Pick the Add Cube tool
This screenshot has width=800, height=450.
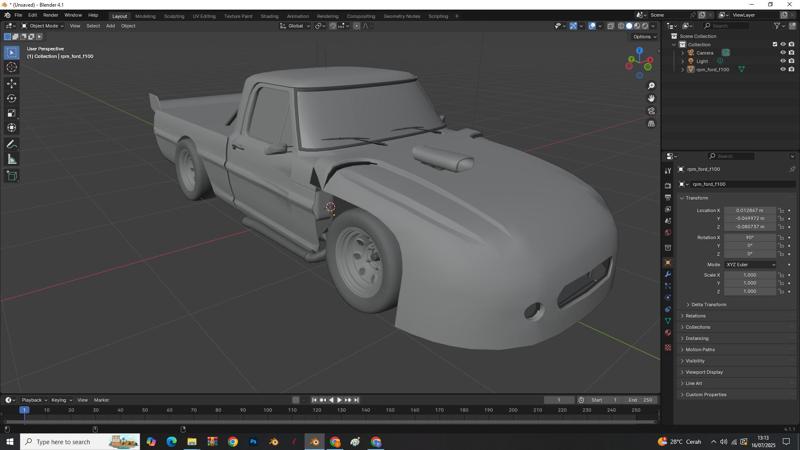point(11,176)
